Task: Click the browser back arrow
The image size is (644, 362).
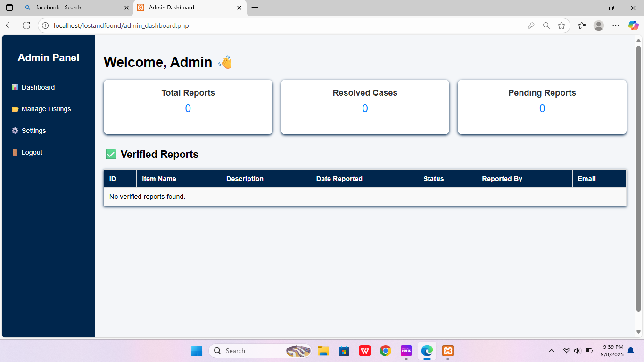Action: 9,25
